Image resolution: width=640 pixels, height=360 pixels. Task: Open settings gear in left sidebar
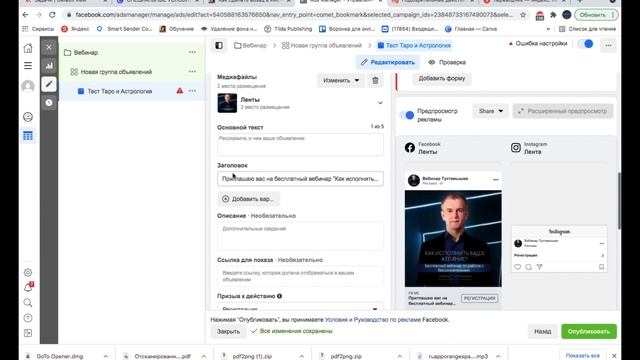click(28, 272)
